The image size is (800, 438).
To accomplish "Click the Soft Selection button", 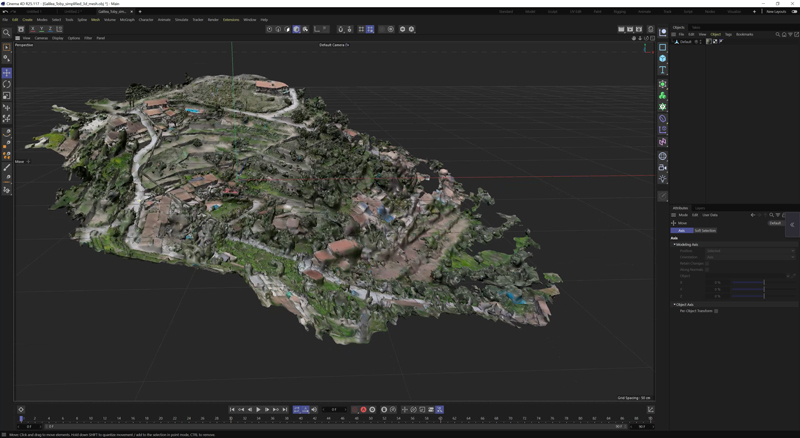I will click(705, 231).
